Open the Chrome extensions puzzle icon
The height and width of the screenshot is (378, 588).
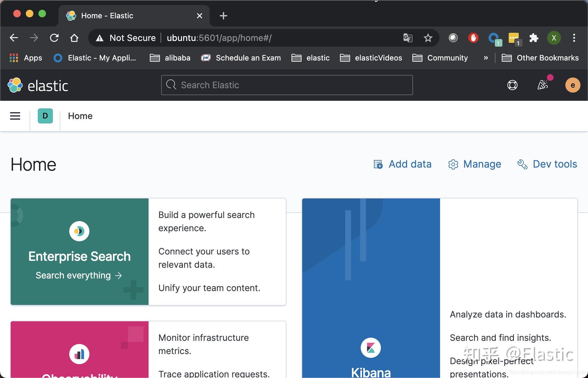tap(534, 38)
